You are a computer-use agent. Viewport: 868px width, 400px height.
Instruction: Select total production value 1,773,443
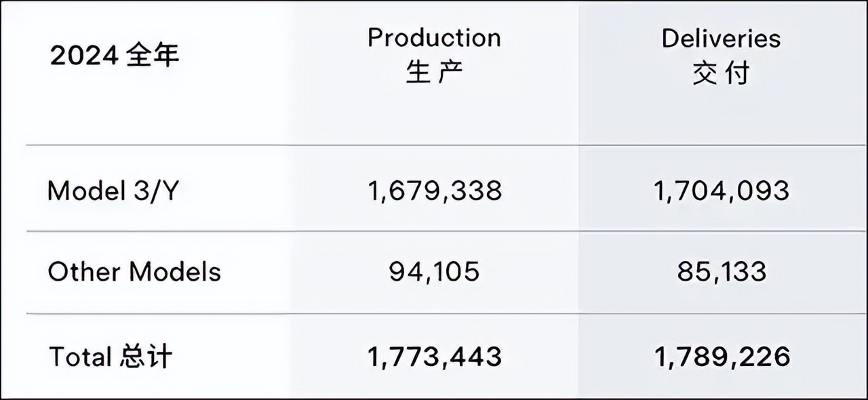coord(435,356)
